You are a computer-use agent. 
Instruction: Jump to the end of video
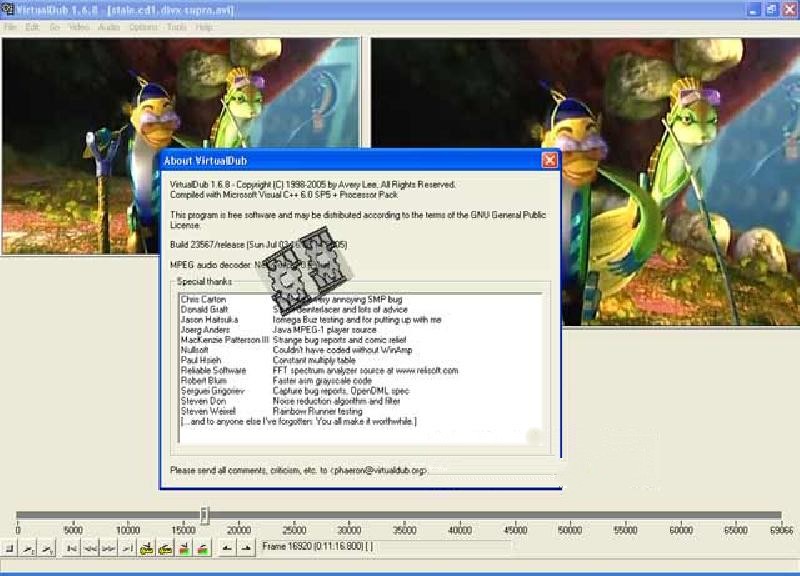(126, 548)
